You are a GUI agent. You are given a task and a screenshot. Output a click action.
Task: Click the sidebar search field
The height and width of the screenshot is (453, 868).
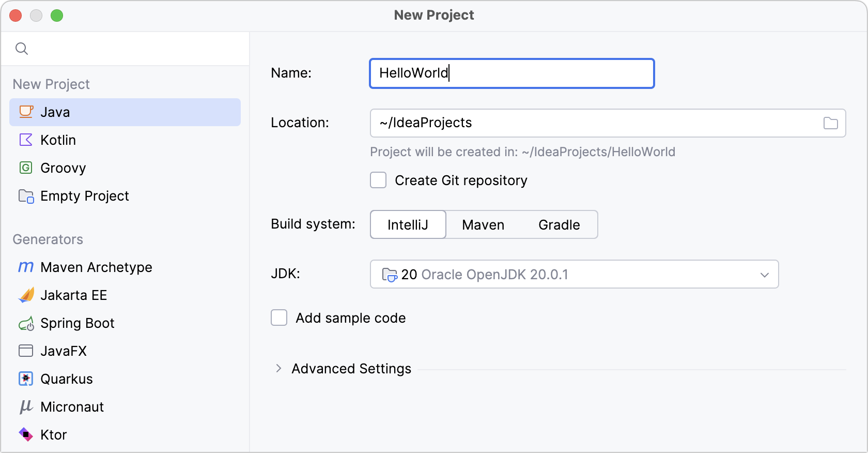click(x=125, y=49)
